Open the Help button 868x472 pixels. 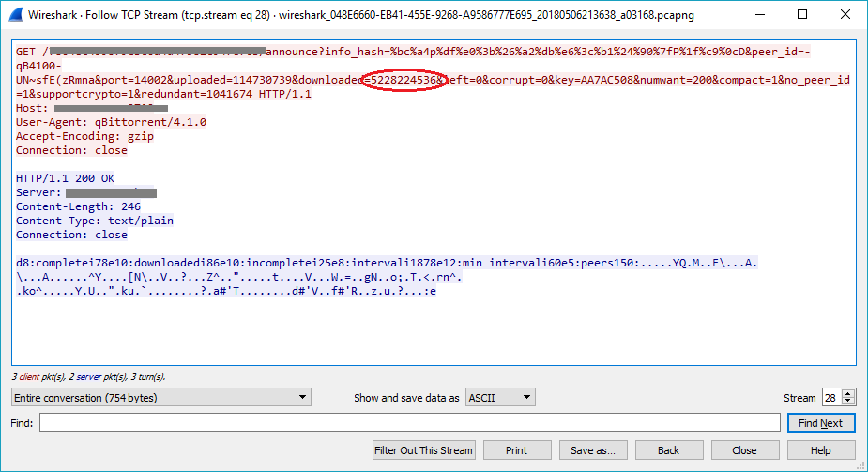tap(821, 450)
